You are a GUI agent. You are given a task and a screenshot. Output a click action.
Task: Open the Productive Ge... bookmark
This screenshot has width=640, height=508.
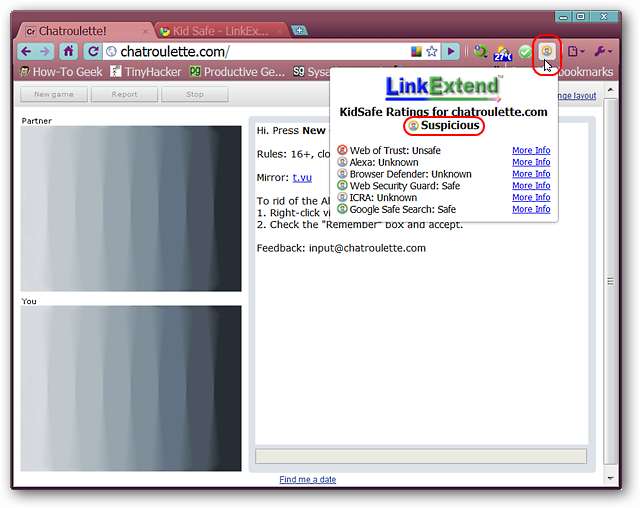point(238,72)
